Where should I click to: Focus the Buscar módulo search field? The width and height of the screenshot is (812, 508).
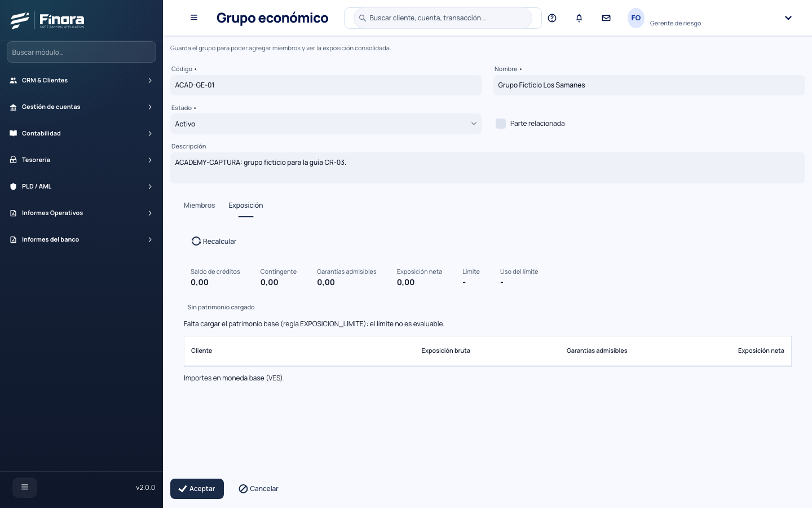click(81, 52)
